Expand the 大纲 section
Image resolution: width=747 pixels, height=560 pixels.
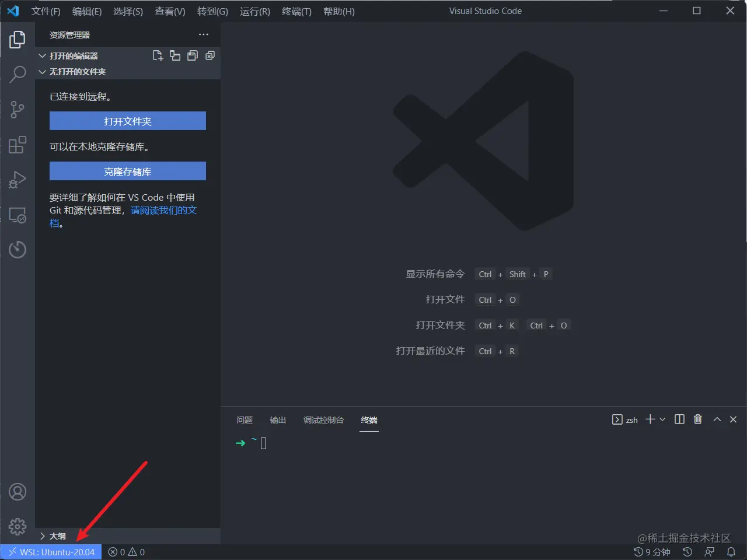(x=42, y=536)
